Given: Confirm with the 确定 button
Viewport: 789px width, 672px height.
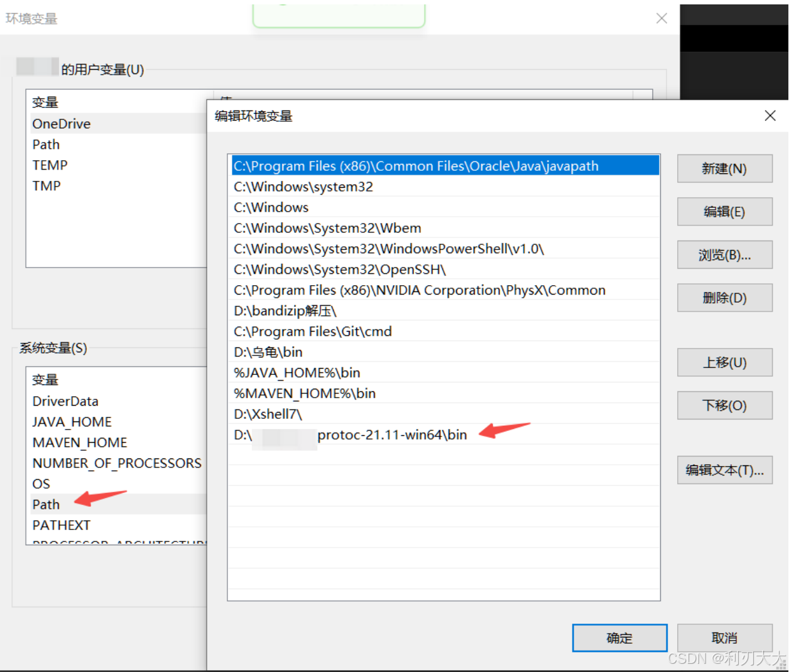Looking at the screenshot, I should (619, 638).
